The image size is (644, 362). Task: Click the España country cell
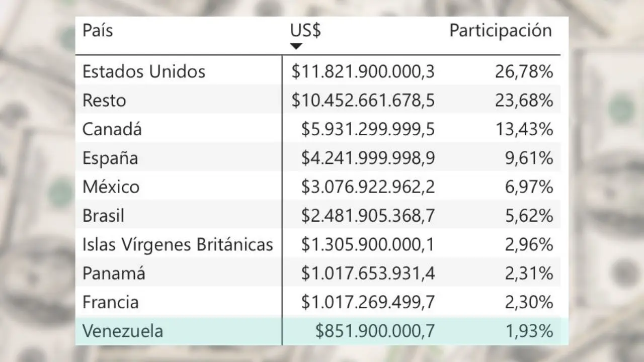coord(110,158)
